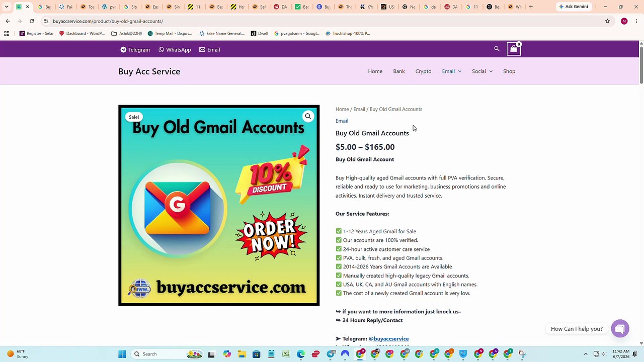644x362 pixels.
Task: Open File Explorer from taskbar
Action: coord(242,354)
